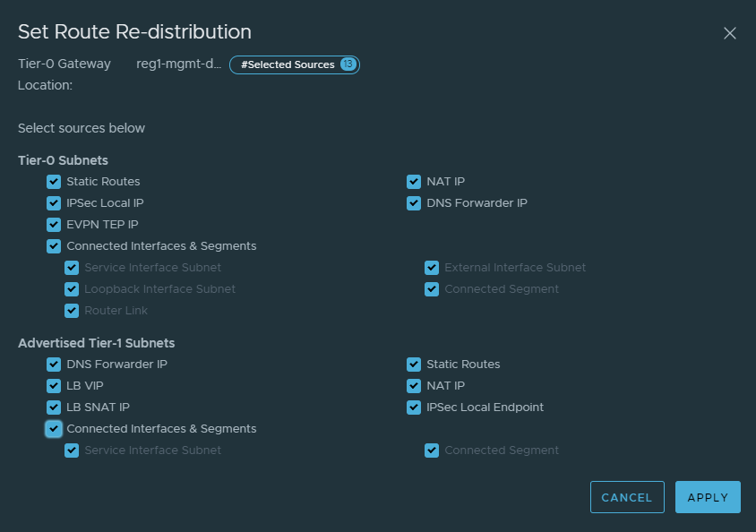756x532 pixels.
Task: Toggle the IPSec Local IP checkbox
Action: tap(54, 203)
